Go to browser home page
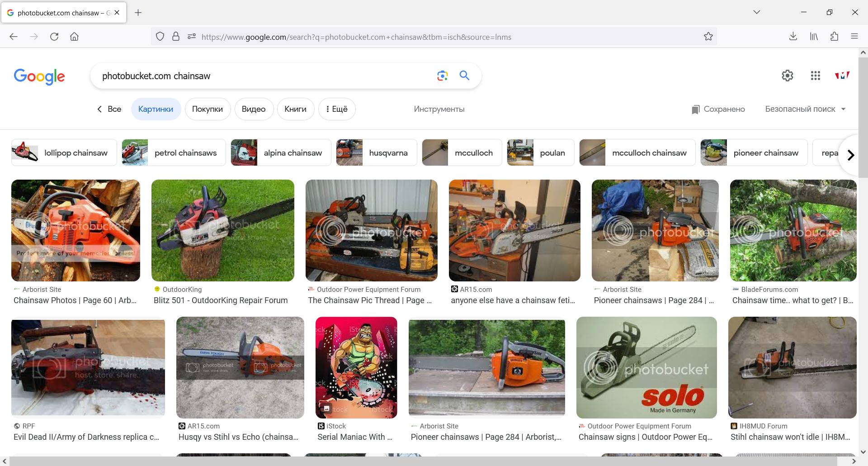This screenshot has height=466, width=868. [x=75, y=37]
